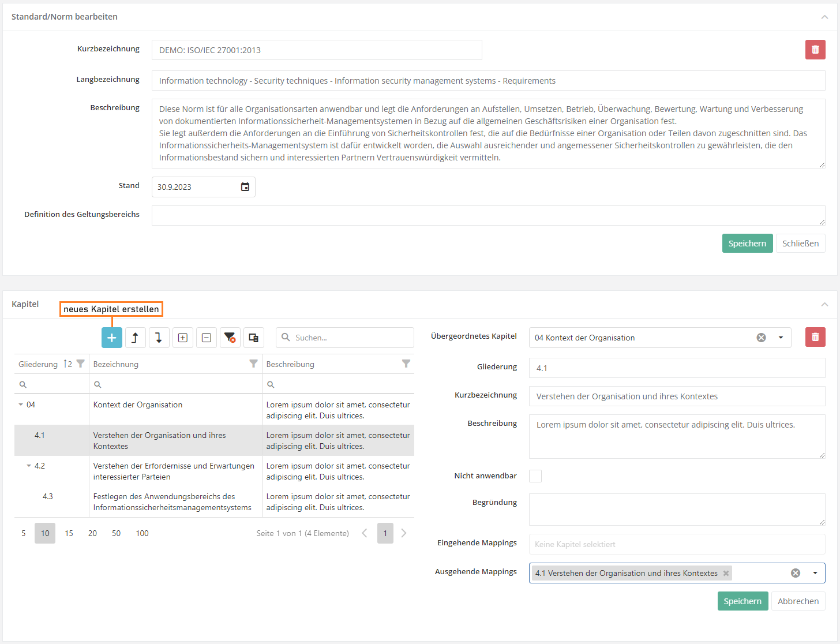Image resolution: width=840 pixels, height=644 pixels.
Task: Click the Schließen button
Action: coord(800,244)
